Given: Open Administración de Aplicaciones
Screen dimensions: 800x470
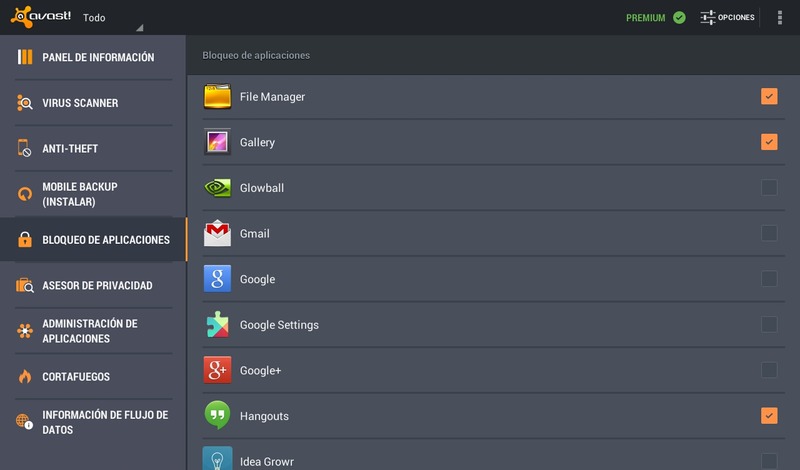Looking at the screenshot, I should 93,331.
